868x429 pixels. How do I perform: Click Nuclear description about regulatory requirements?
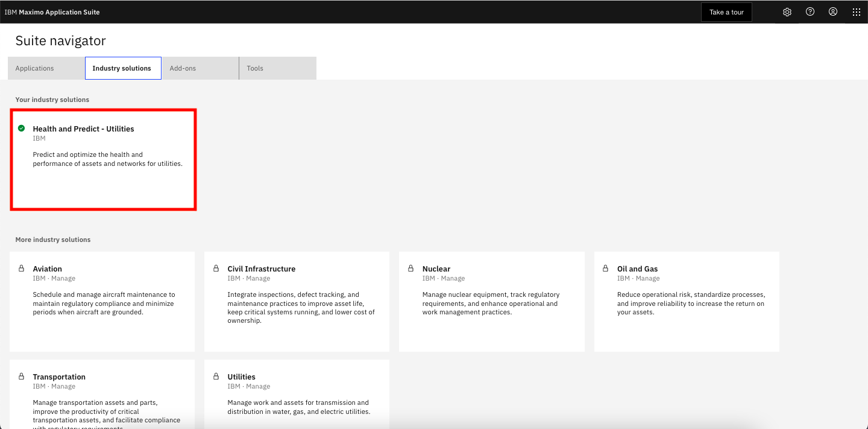pos(491,303)
